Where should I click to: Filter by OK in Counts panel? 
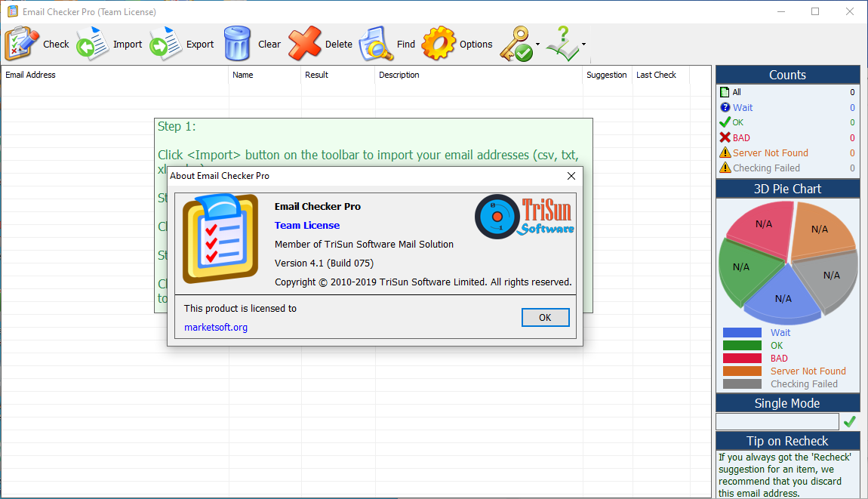pos(788,122)
